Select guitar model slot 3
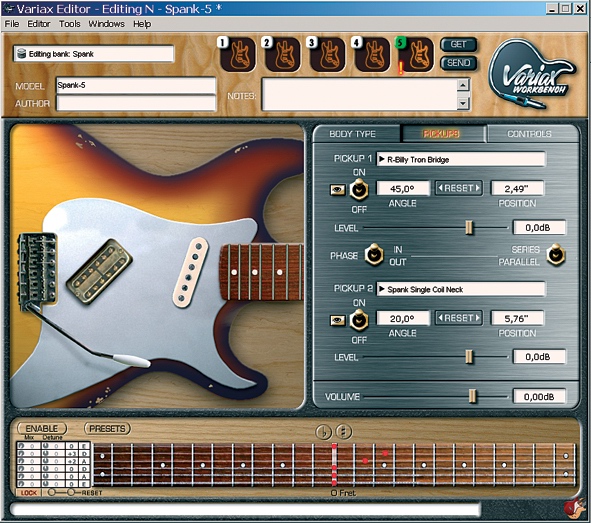The image size is (591, 523). pyautogui.click(x=327, y=55)
